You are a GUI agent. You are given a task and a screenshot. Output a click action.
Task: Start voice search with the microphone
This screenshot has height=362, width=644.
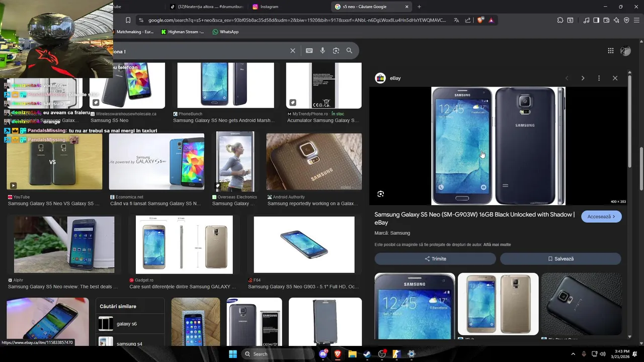pos(323,51)
